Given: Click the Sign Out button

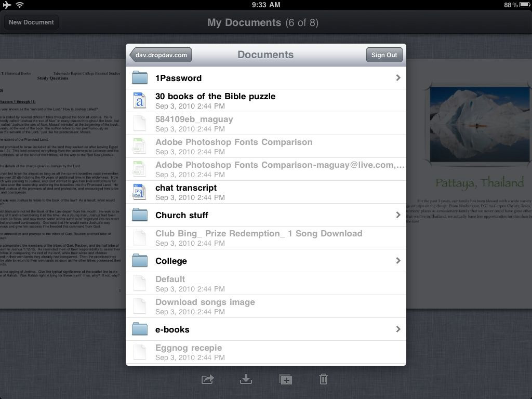Looking at the screenshot, I should pos(384,55).
